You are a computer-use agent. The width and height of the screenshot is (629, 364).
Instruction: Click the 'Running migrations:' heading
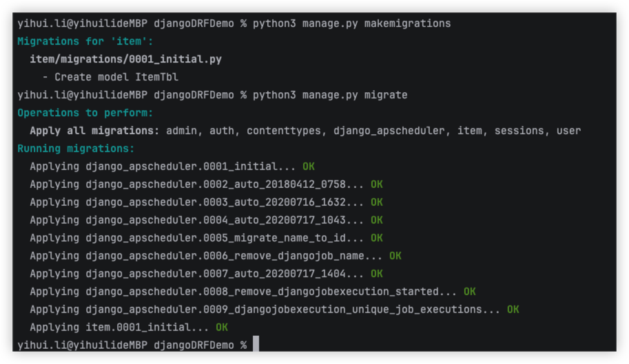point(76,149)
